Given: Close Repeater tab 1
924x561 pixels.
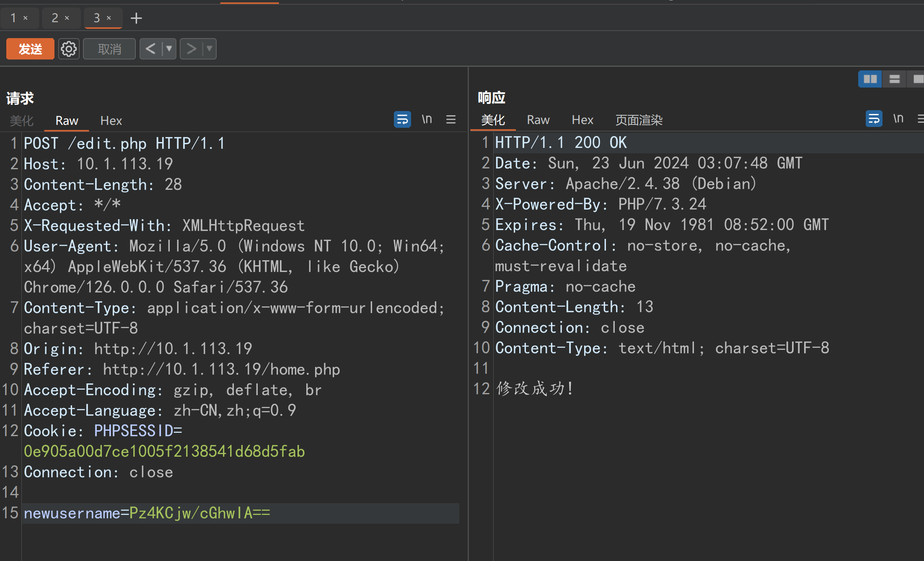Looking at the screenshot, I should coord(26,18).
